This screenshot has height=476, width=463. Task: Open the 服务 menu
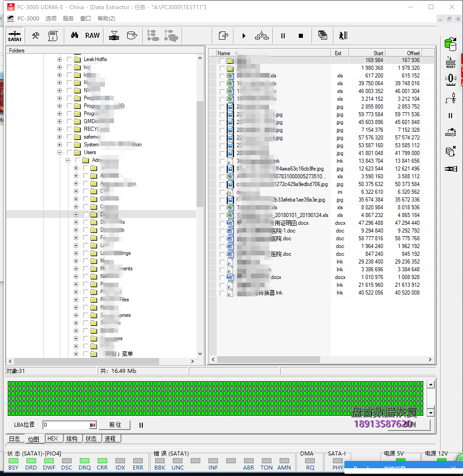click(x=68, y=19)
